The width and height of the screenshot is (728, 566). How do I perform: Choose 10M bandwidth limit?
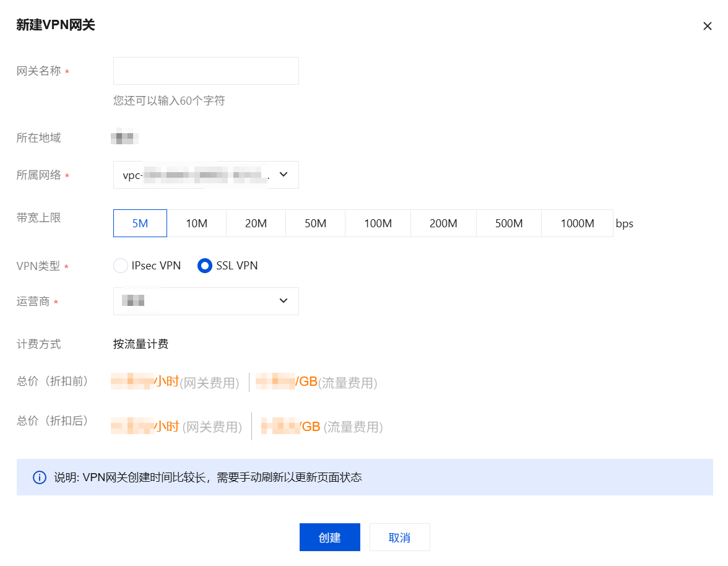click(x=196, y=224)
